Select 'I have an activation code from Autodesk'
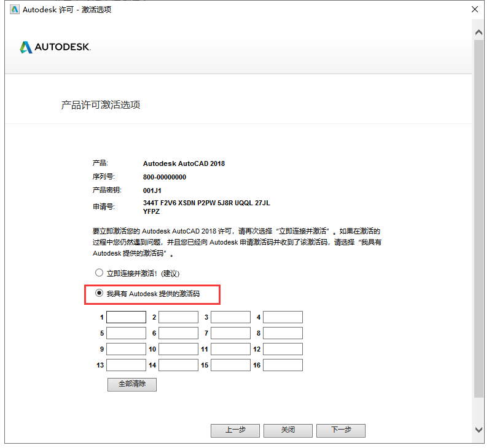The image size is (489, 448). pyautogui.click(x=99, y=293)
